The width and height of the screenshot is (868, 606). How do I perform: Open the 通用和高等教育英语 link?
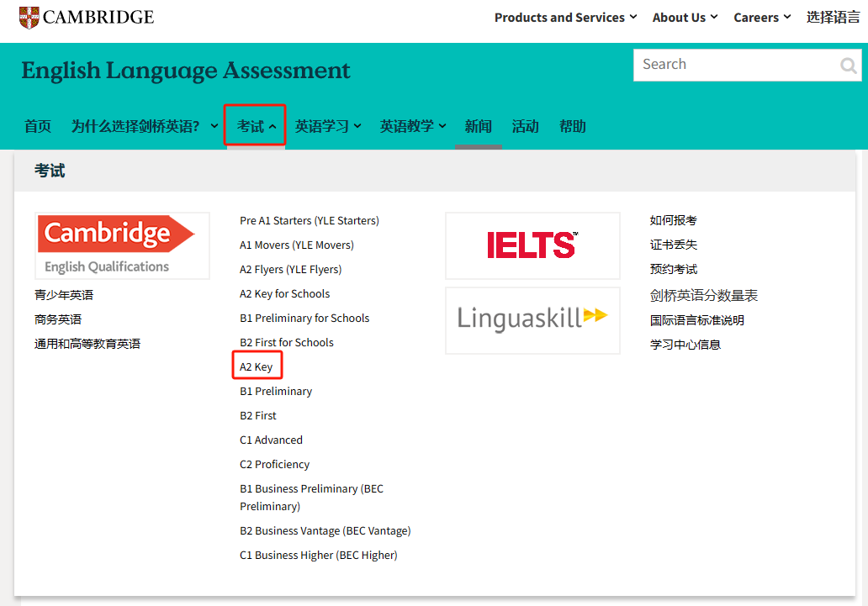(x=87, y=344)
